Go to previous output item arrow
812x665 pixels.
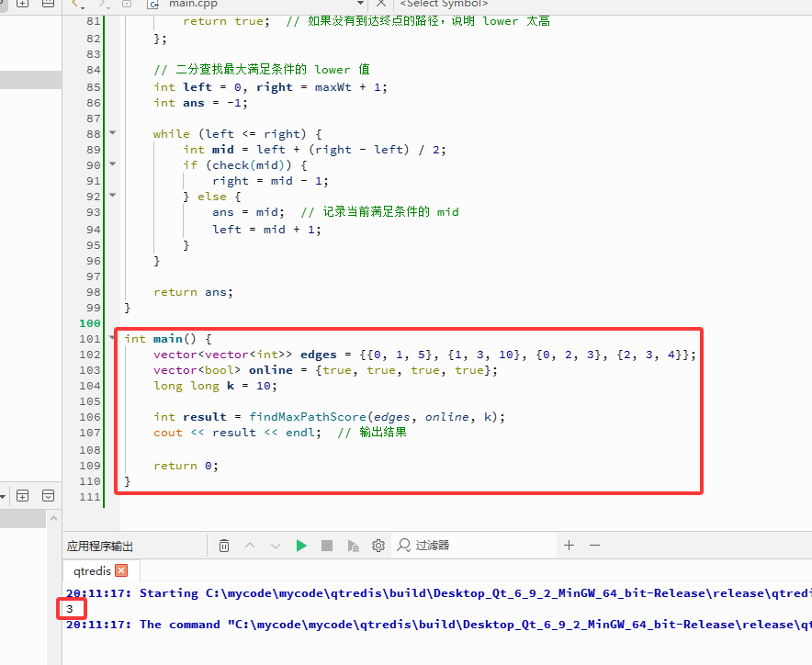pos(250,546)
